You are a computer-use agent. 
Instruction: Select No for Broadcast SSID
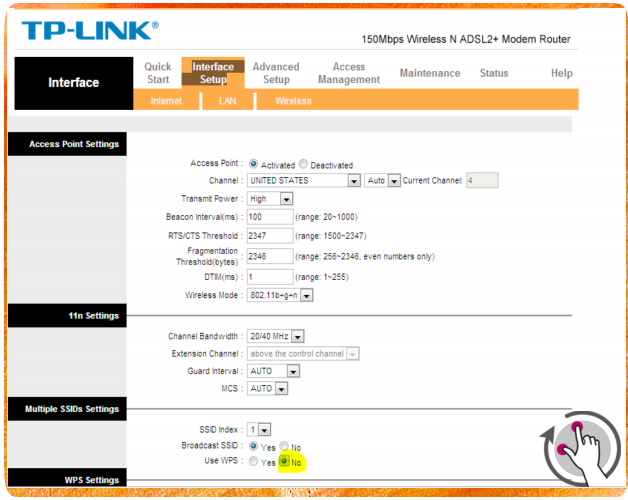coord(284,446)
